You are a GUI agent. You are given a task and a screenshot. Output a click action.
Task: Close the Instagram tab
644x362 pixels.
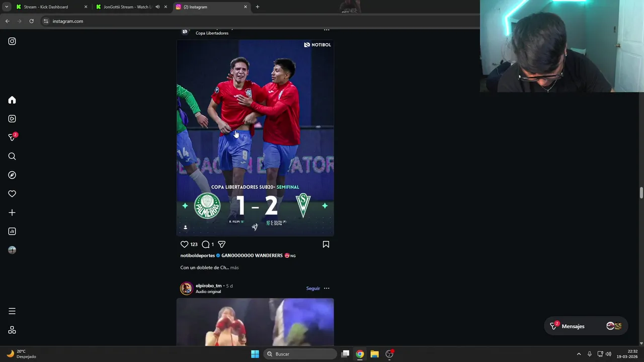tap(246, 7)
